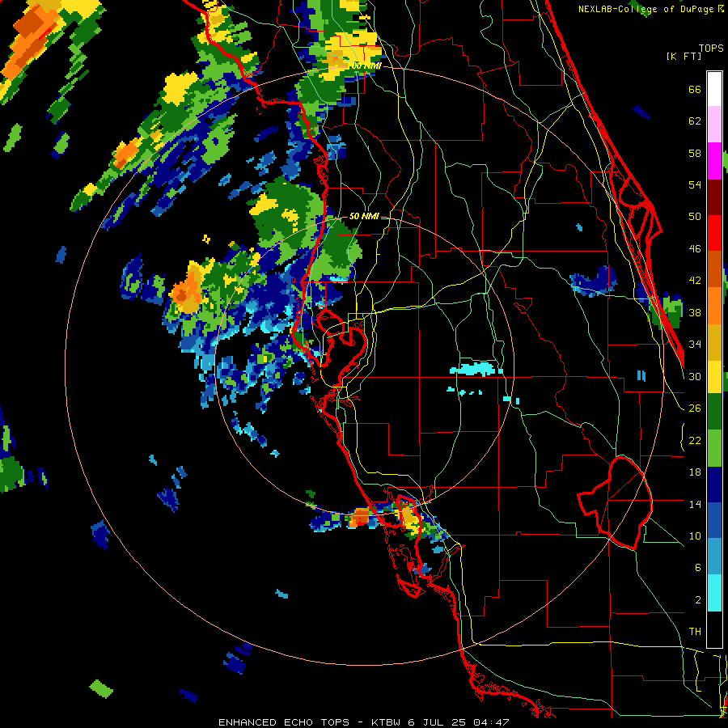
Task: Select the 34 legend label
Action: pos(695,345)
